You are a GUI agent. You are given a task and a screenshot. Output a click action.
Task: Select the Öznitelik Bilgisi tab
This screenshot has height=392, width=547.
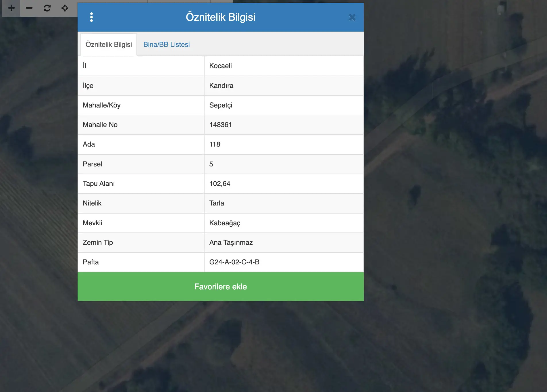109,45
